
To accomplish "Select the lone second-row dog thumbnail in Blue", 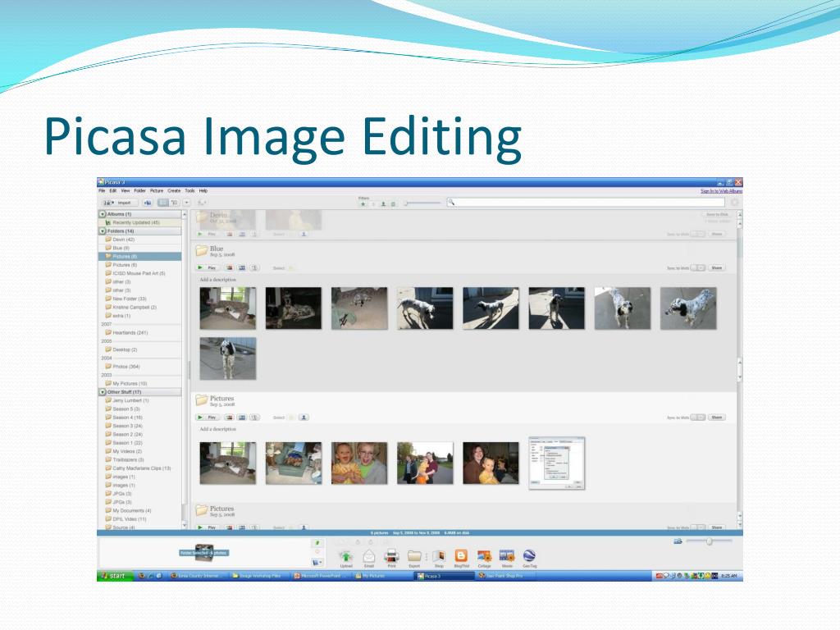I will click(x=228, y=358).
